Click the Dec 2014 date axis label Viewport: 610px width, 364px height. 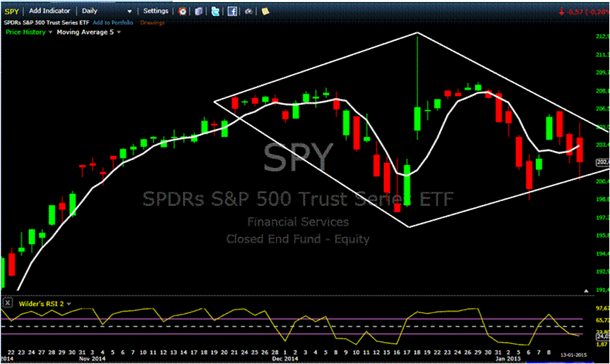tap(285, 358)
